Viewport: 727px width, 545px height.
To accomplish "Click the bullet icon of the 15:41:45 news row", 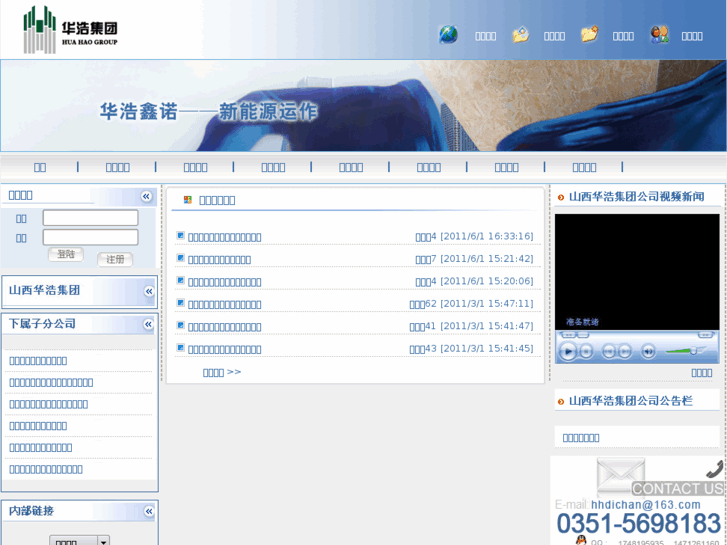I will (x=180, y=347).
